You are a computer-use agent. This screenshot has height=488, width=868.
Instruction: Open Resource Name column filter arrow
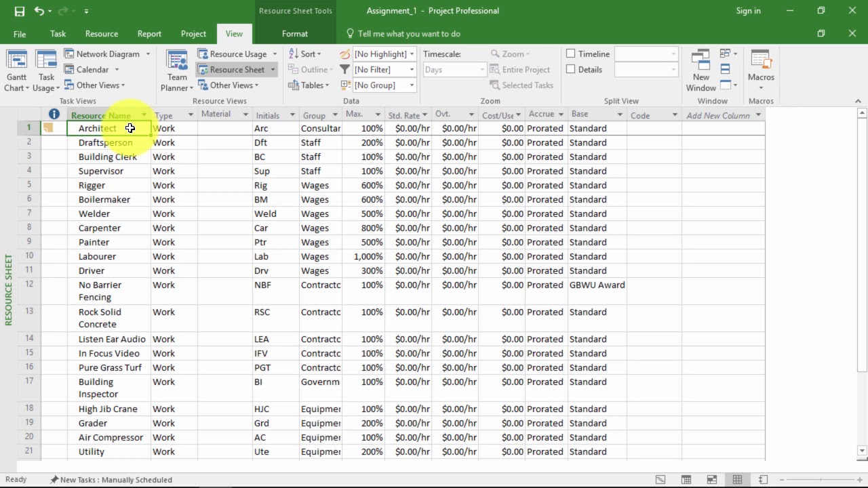144,115
